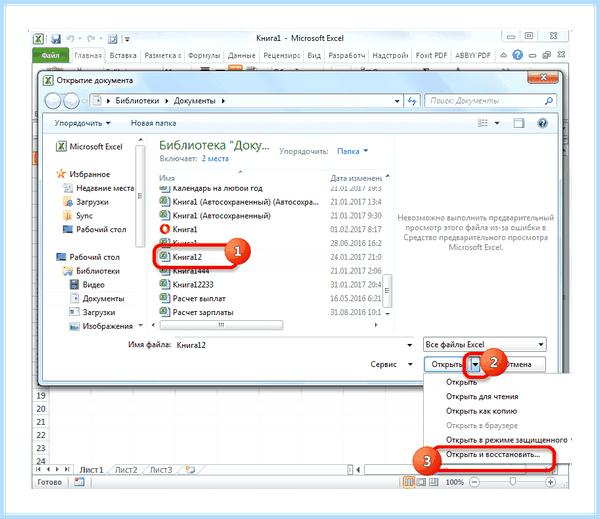
Task: Click the Новая папка button
Action: [x=153, y=123]
